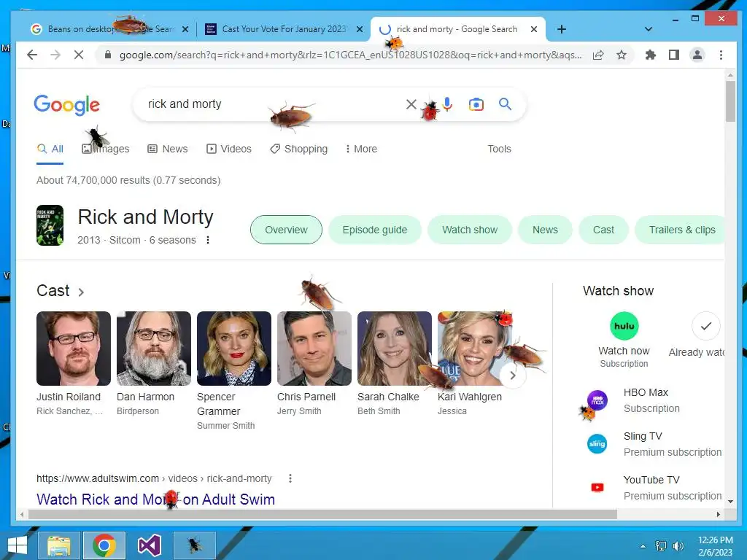747x560 pixels.
Task: Open the Shopping results tab
Action: [x=298, y=149]
